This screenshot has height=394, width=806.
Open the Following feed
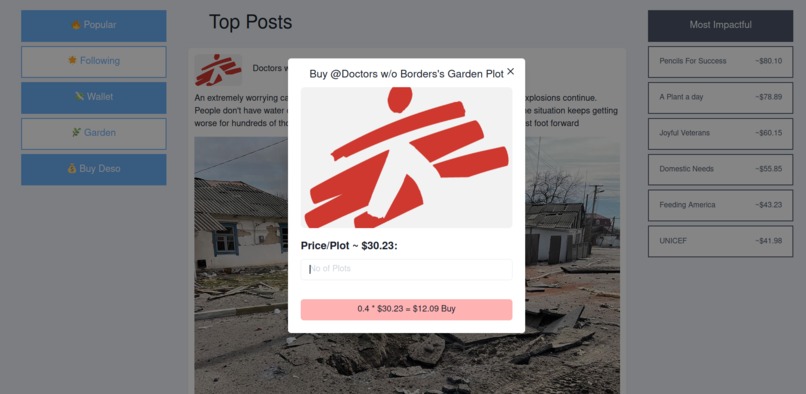click(x=94, y=61)
